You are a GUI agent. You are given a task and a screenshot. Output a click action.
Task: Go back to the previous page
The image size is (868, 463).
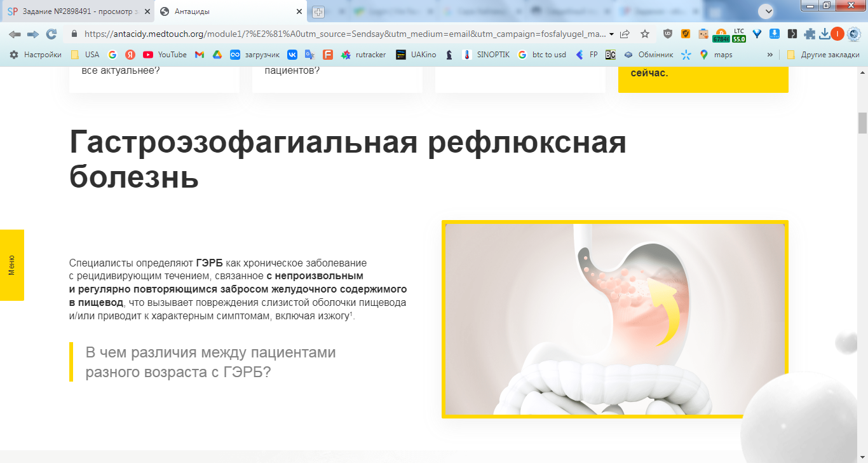coord(15,34)
